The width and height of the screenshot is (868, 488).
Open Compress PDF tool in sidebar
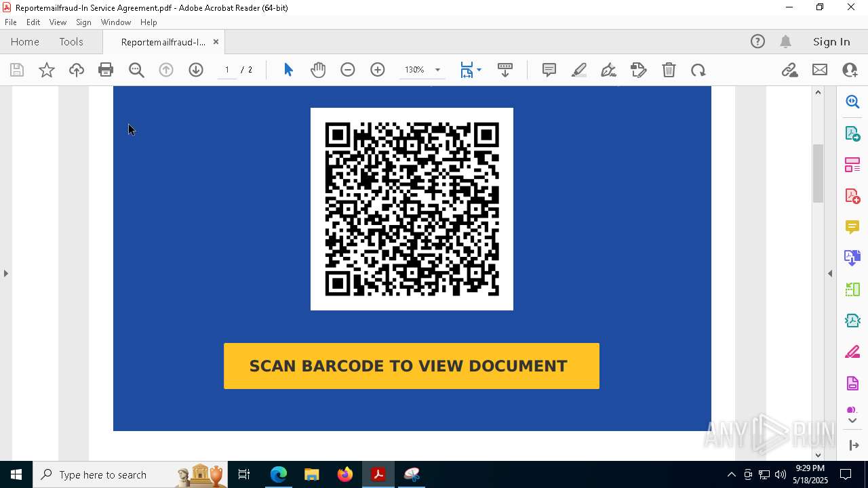pyautogui.click(x=852, y=320)
